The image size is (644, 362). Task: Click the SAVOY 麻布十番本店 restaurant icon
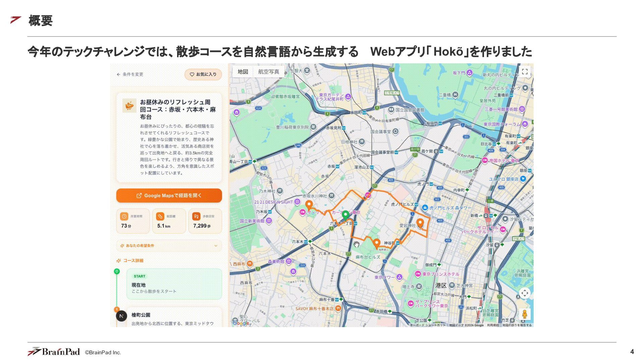338,308
